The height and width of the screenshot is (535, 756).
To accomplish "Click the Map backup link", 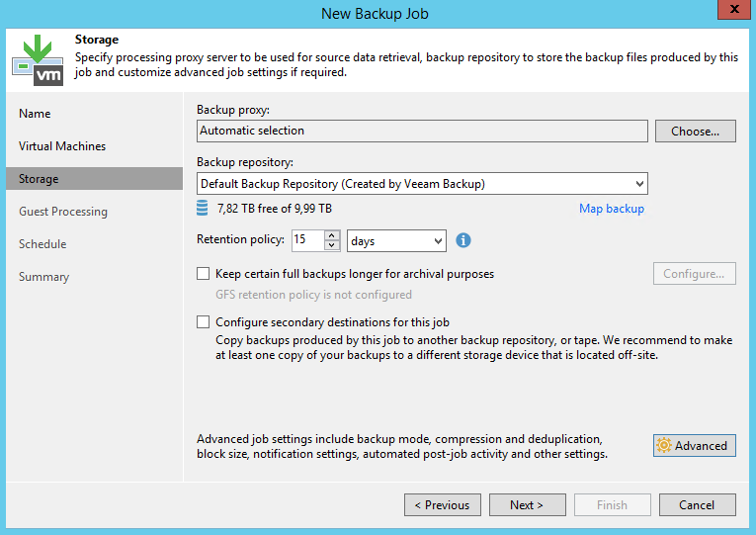I will coord(611,209).
